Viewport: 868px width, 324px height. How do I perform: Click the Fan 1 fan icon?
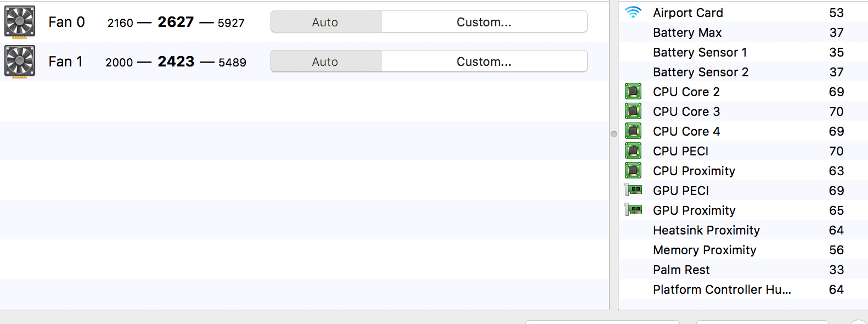(20, 62)
